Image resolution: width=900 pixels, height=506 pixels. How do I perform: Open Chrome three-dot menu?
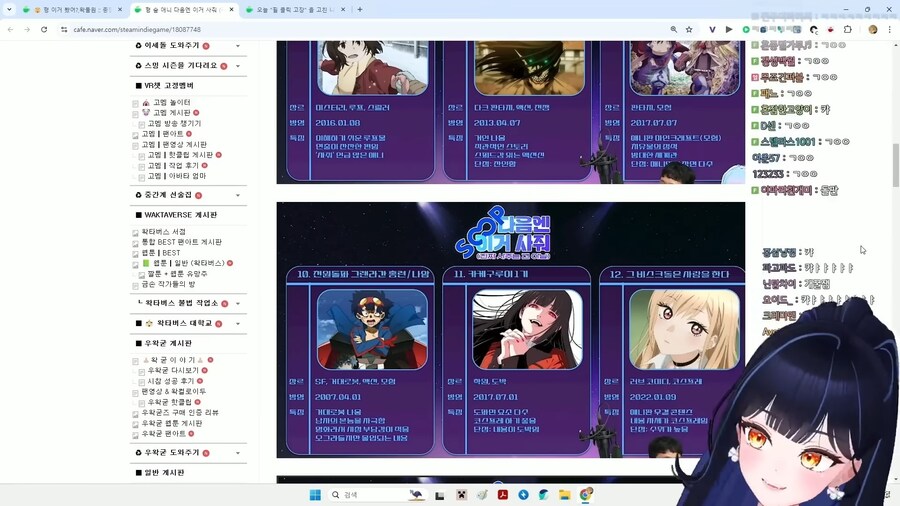pyautogui.click(x=890, y=29)
